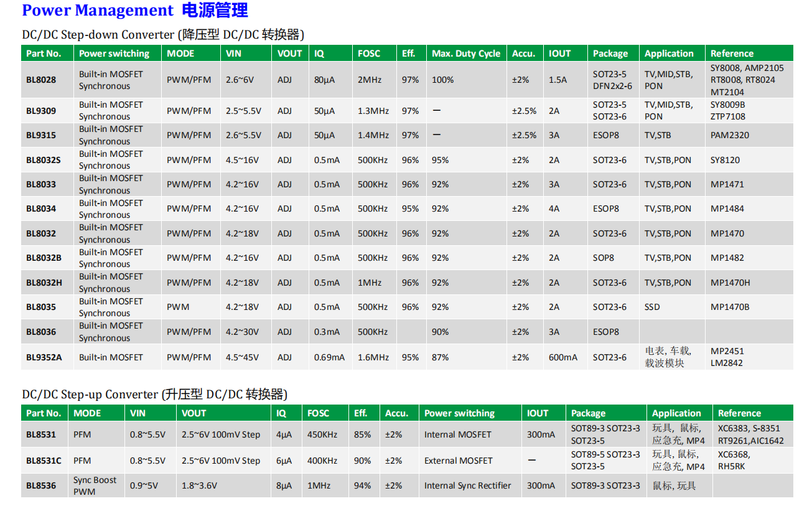This screenshot has height=506, width=812.
Task: Select the 'MP1484' reference
Action: coord(727,208)
